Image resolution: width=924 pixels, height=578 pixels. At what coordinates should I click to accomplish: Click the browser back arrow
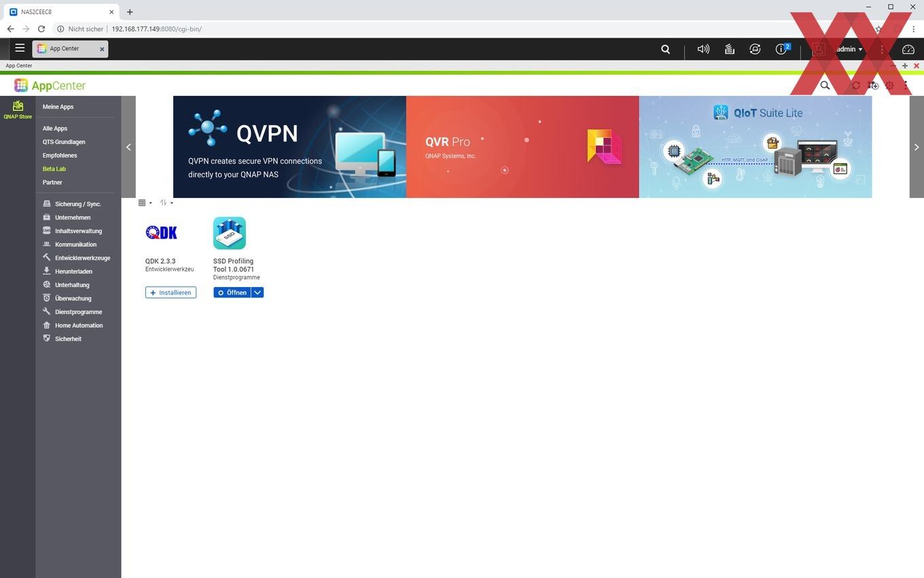coord(10,29)
